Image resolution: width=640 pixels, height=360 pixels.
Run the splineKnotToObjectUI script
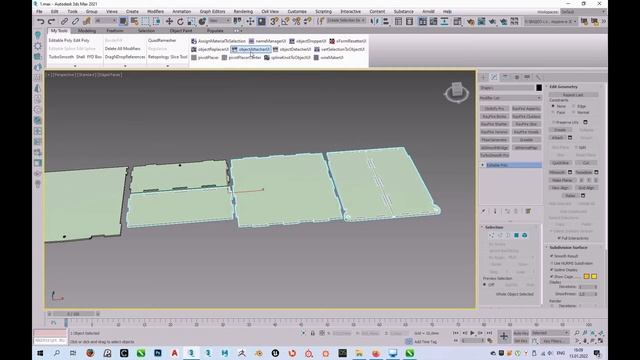(x=287, y=58)
